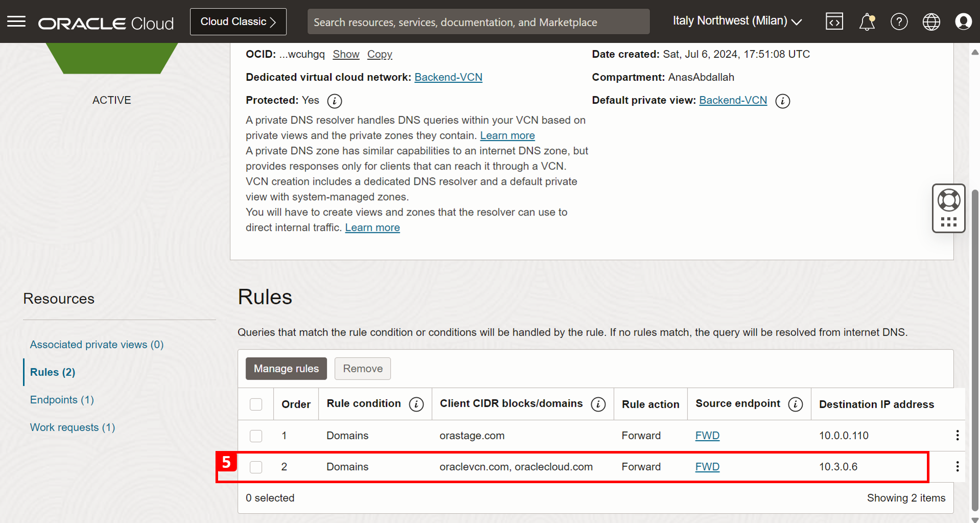Click the oraclevcn.com, oraclecloud.com cell
The height and width of the screenshot is (523, 980).
516,466
